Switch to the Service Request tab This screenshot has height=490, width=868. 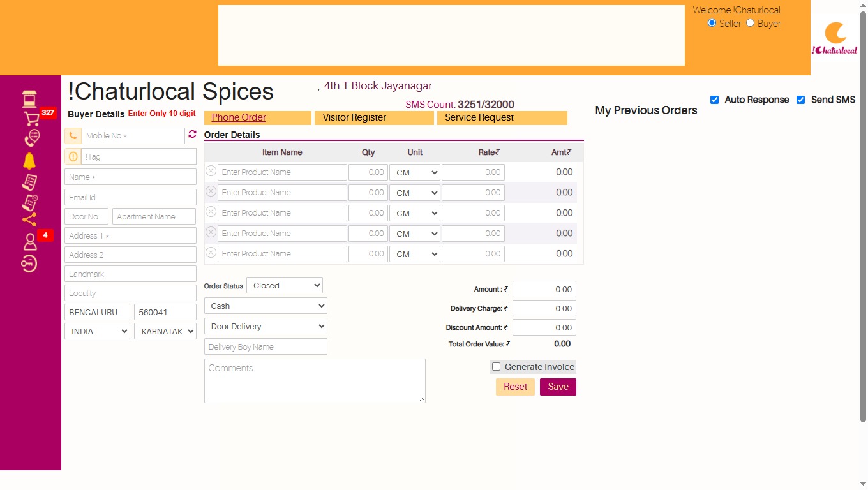tap(502, 117)
